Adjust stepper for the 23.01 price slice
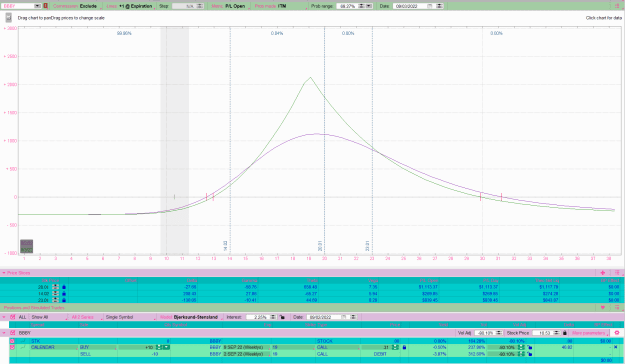Image resolution: width=625 pixels, height=364 pixels. click(x=56, y=300)
